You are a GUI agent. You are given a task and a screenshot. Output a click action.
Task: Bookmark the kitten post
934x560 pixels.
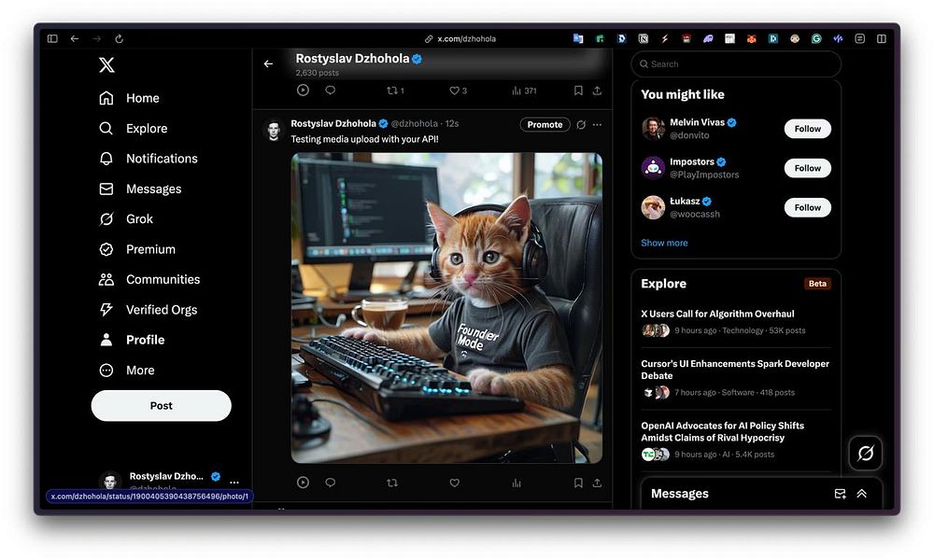[x=578, y=483]
